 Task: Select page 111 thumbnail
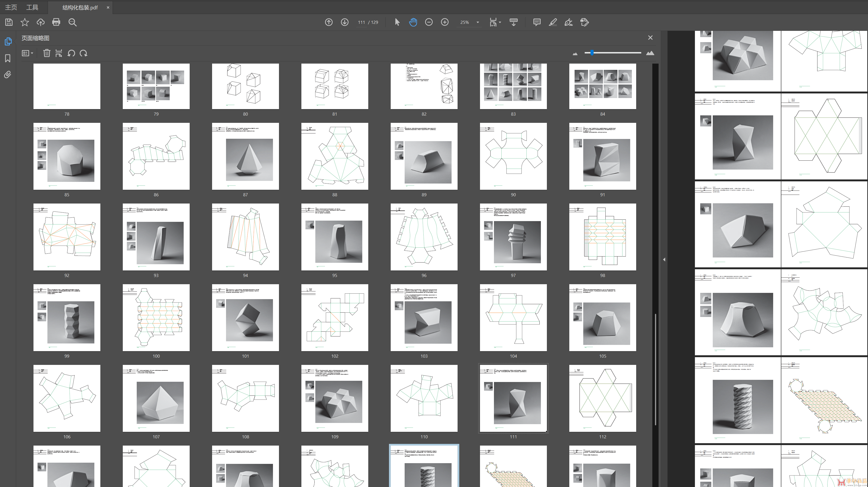(513, 398)
